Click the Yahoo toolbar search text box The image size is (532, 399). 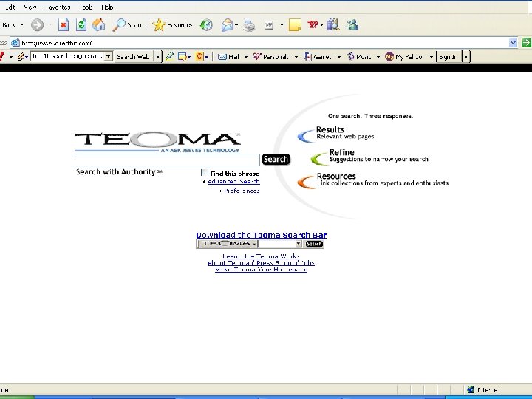(x=67, y=56)
